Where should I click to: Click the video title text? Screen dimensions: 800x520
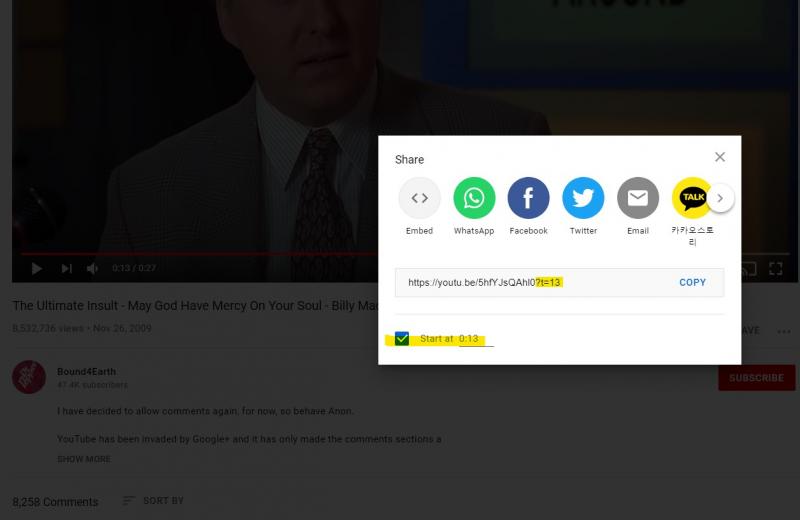tap(195, 306)
